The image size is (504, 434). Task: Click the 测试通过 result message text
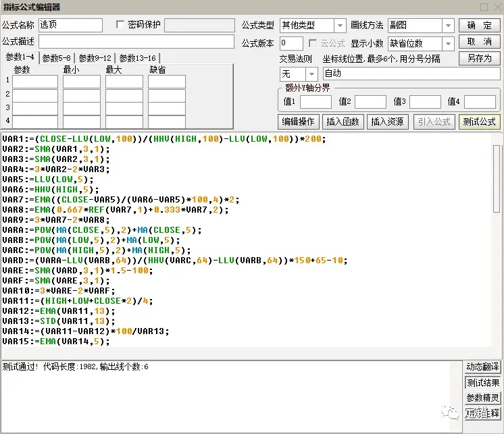click(x=75, y=367)
